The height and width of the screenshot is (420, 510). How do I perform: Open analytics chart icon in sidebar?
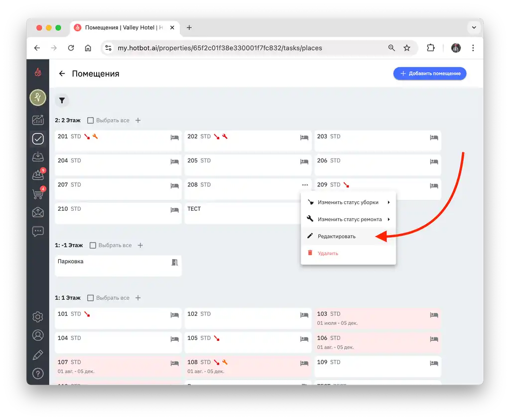point(38,120)
